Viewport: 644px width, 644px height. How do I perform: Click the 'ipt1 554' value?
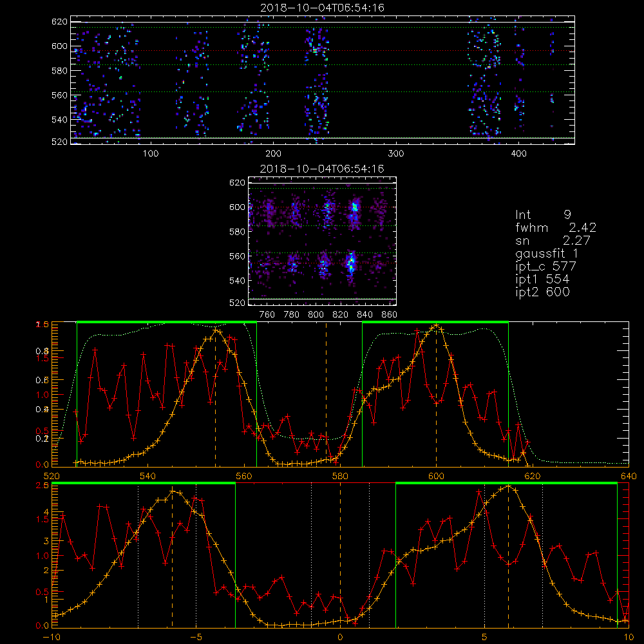542,279
